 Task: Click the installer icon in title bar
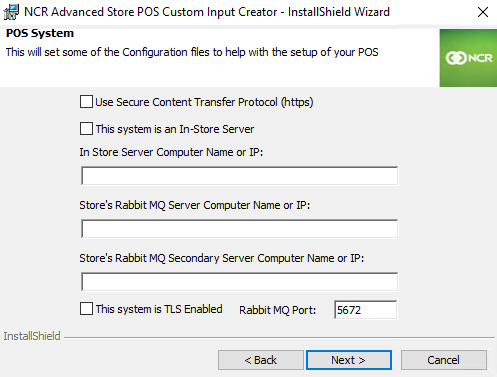[11, 12]
